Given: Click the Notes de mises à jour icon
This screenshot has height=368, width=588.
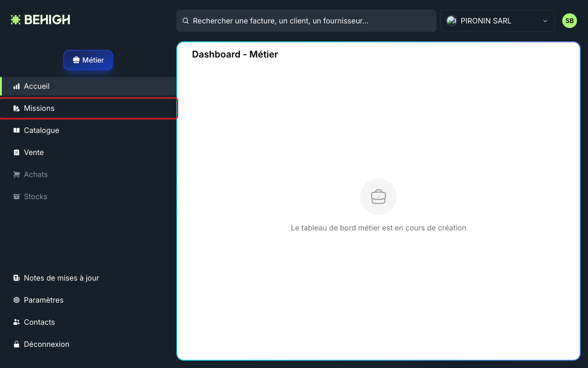Looking at the screenshot, I should coord(17,278).
